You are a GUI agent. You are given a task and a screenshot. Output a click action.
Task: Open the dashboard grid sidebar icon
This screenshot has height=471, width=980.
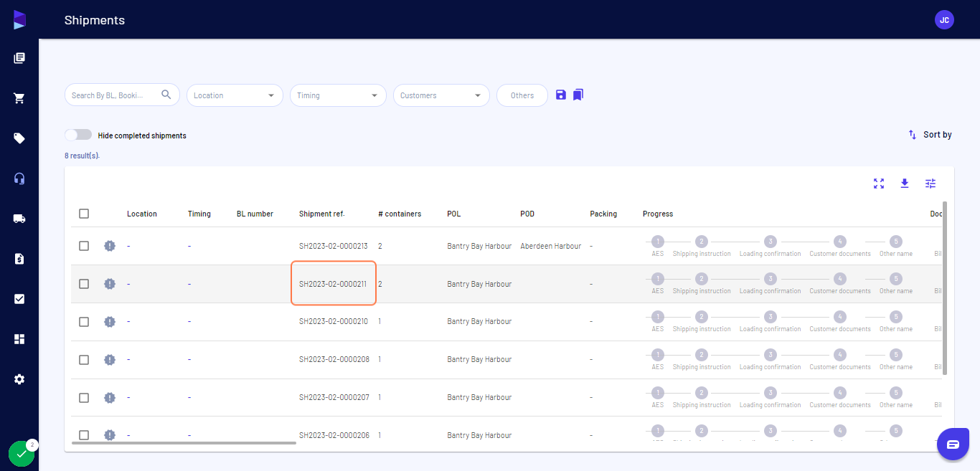[19, 339]
